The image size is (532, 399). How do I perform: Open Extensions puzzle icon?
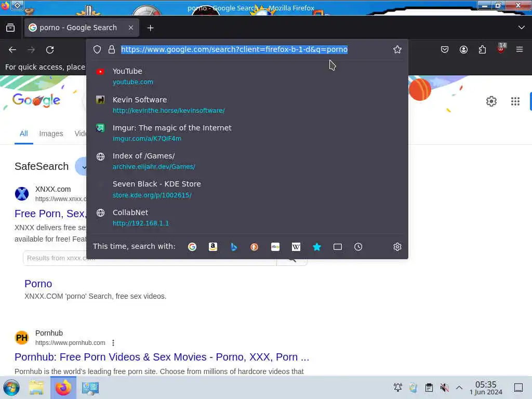coord(482,49)
